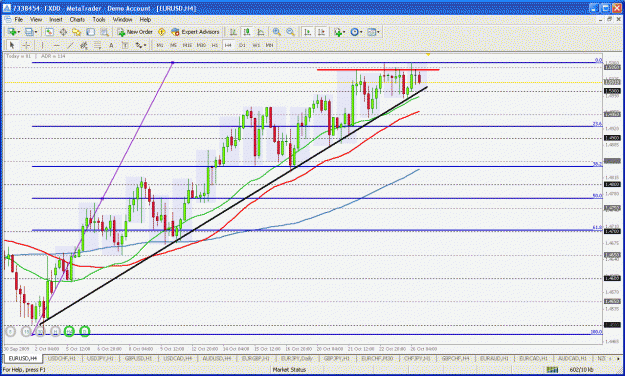
Task: Switch to the GBPCHF,H4 chart tab
Action: pos(456,358)
